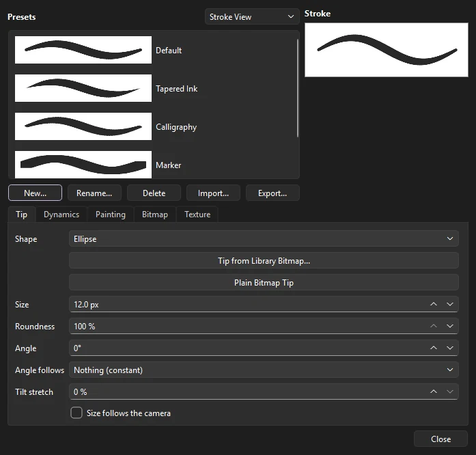
Task: Click the Marker preset name
Action: (168, 165)
